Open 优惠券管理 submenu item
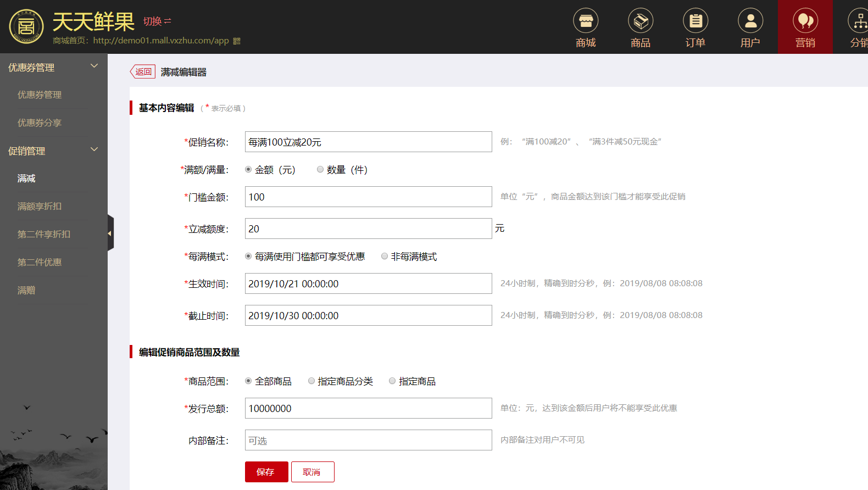Viewport: 868px width, 490px height. 40,95
